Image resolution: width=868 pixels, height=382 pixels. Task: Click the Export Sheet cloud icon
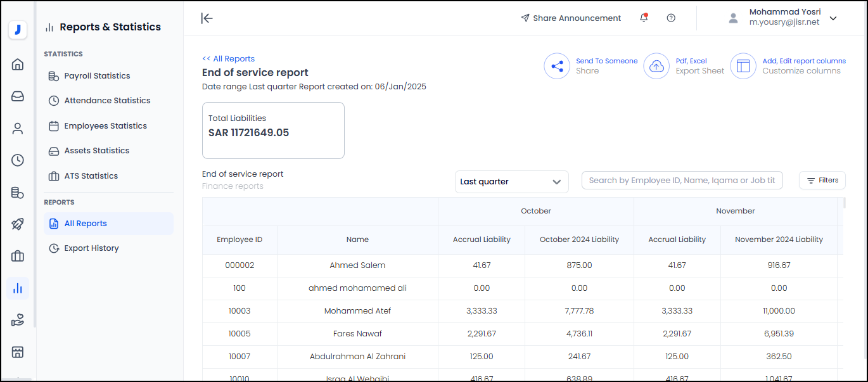tap(656, 66)
